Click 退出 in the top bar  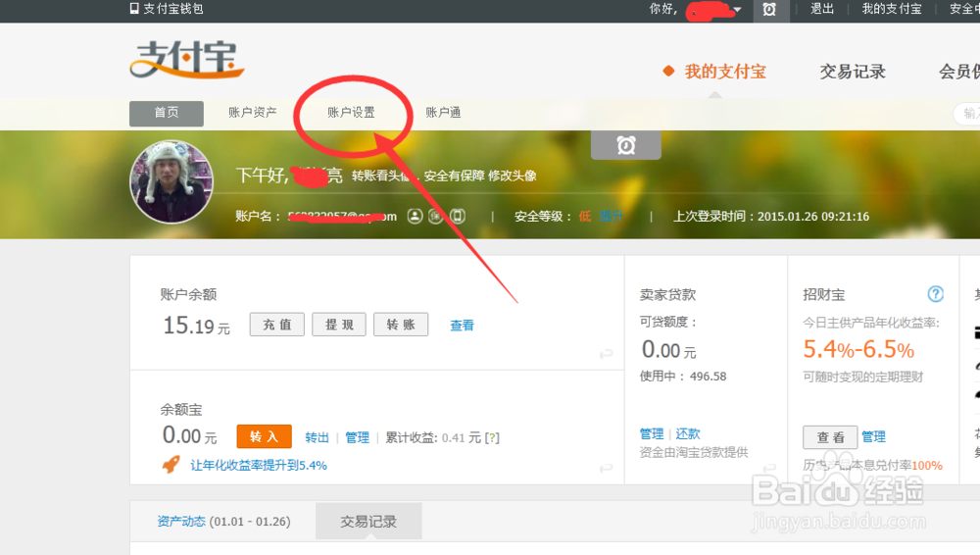click(x=822, y=9)
